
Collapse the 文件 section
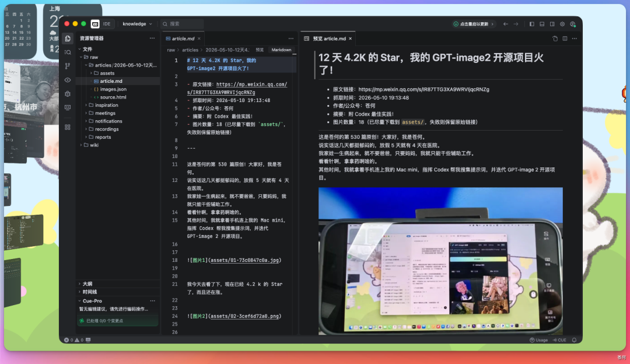[79, 49]
